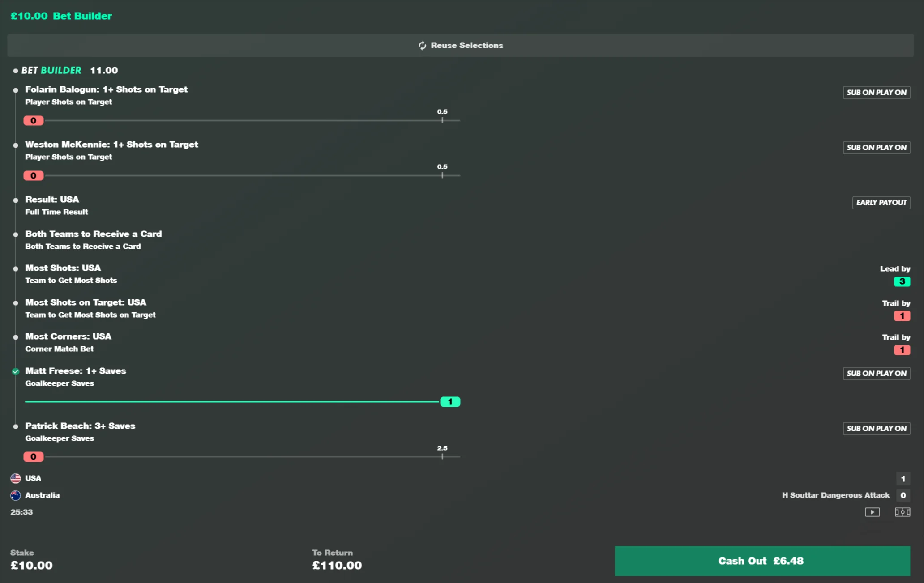Click 'Player Shots on Target' under Folarin Balogun
This screenshot has width=924, height=583.
(68, 102)
